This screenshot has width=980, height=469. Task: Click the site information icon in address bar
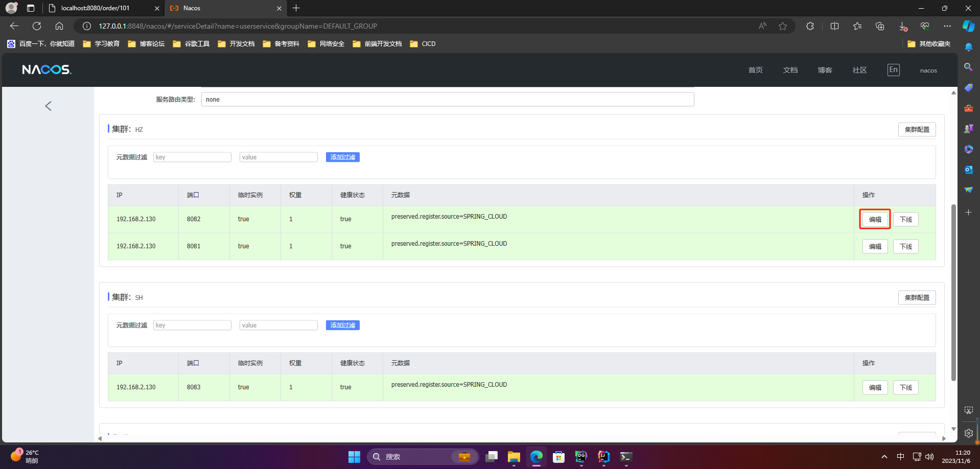click(87, 26)
